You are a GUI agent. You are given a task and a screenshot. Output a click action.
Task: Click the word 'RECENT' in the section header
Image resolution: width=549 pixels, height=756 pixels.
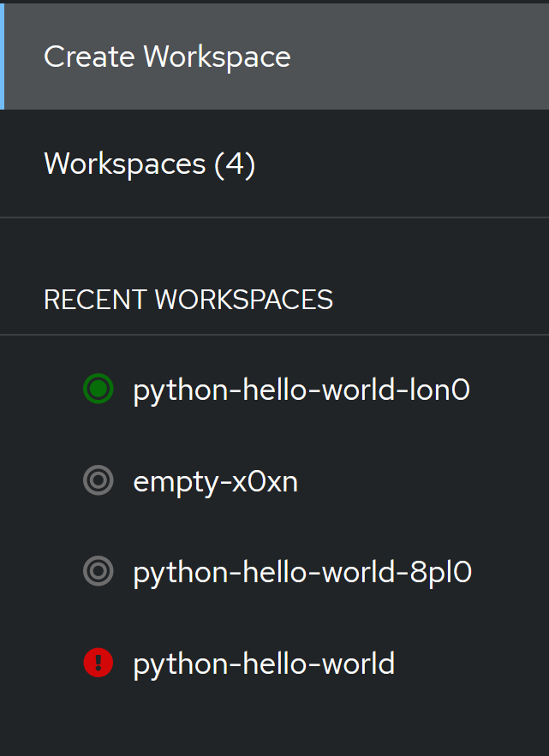[x=95, y=300]
